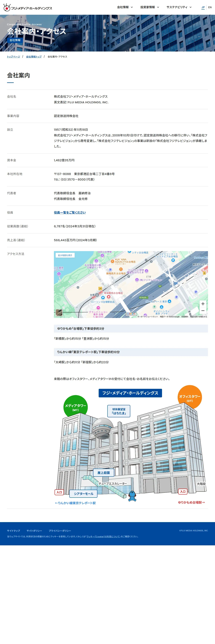Viewport: 215px width, 644px height.
Task: Toggle satellite imagery thumbnail on the map
Action: (59, 312)
